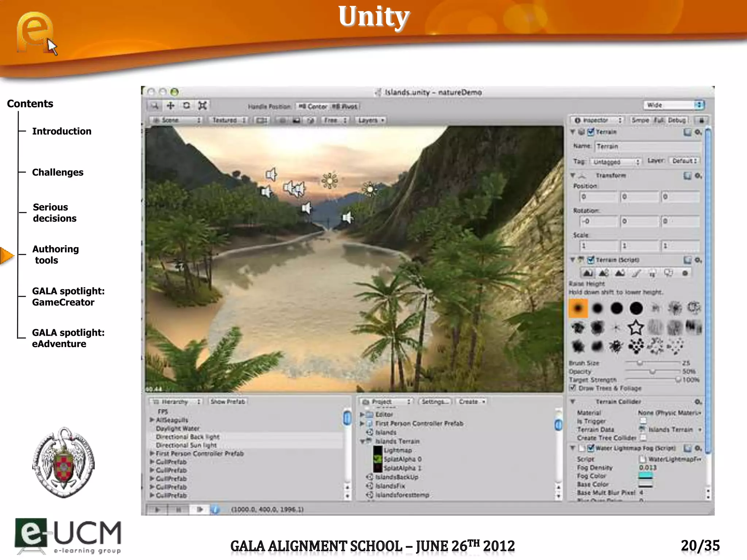Pick the dotted cluster brush in bottom row
747x560 pixels.
pos(636,346)
